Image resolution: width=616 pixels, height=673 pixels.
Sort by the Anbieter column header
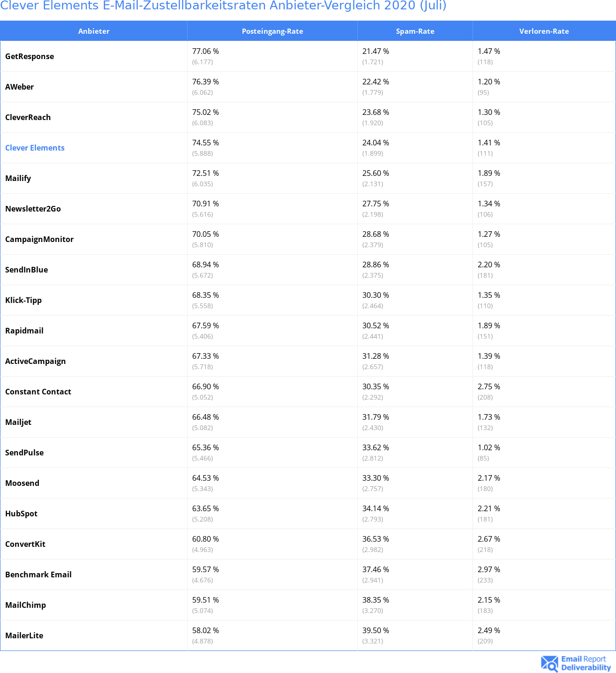click(94, 31)
